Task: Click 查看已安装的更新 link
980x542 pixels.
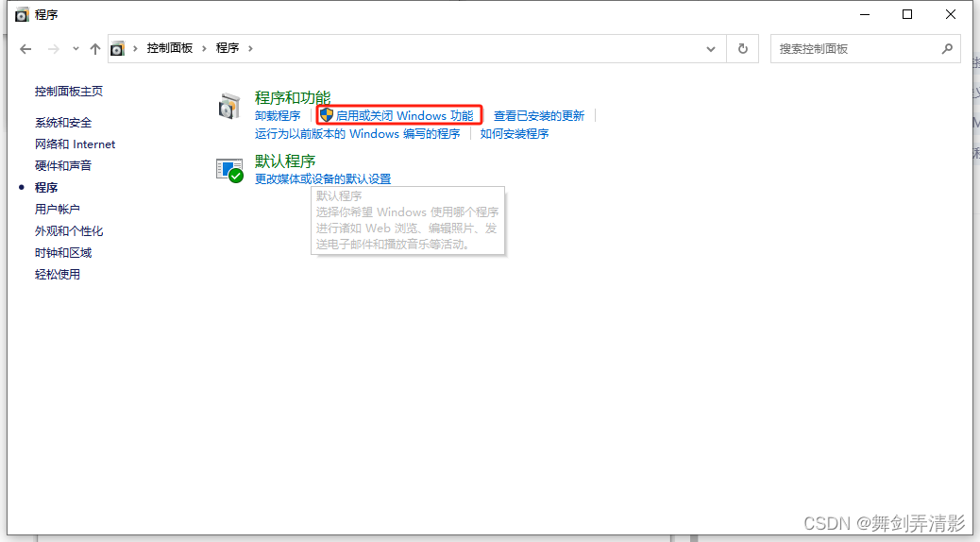Action: point(539,115)
